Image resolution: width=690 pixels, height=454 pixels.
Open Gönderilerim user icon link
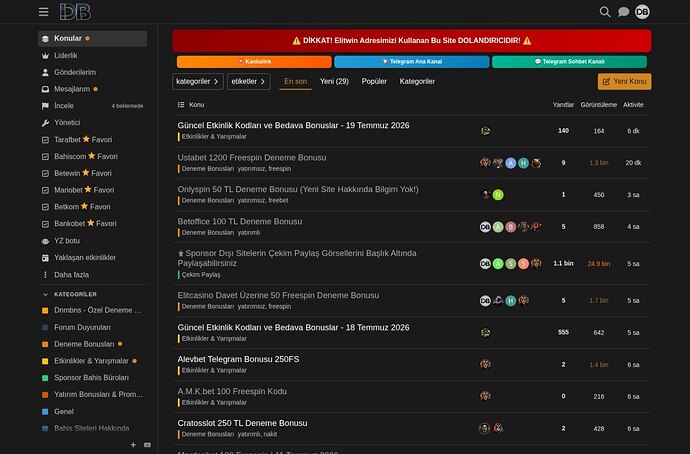click(92, 72)
